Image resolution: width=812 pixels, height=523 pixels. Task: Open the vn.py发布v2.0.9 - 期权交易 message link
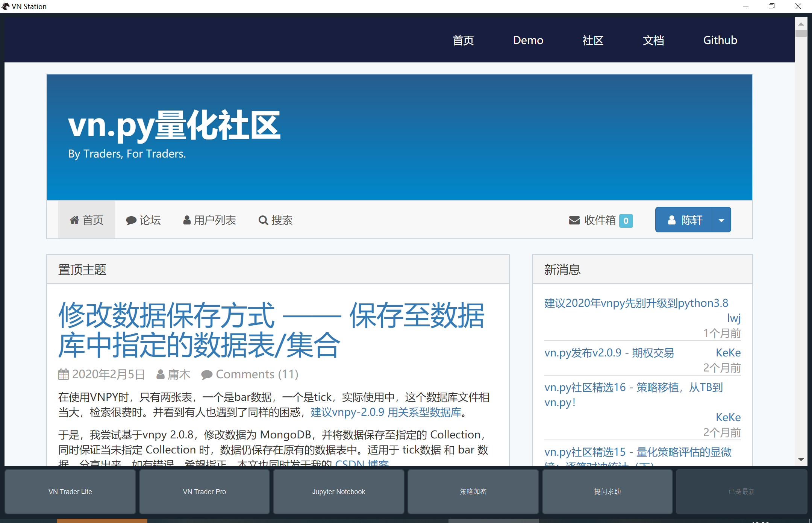coord(609,353)
